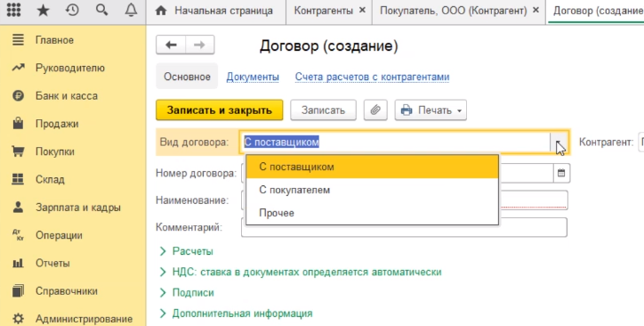Open the Главное section

[54, 40]
